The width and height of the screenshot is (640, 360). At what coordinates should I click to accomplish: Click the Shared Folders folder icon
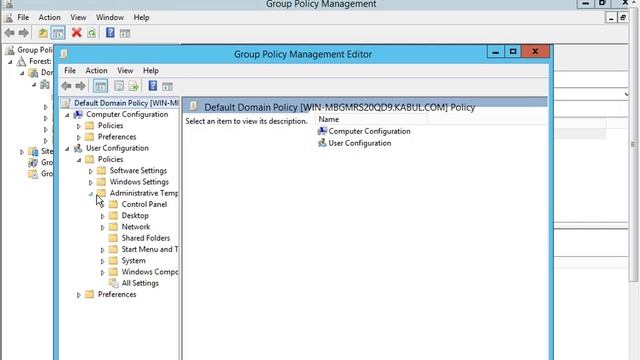[113, 238]
